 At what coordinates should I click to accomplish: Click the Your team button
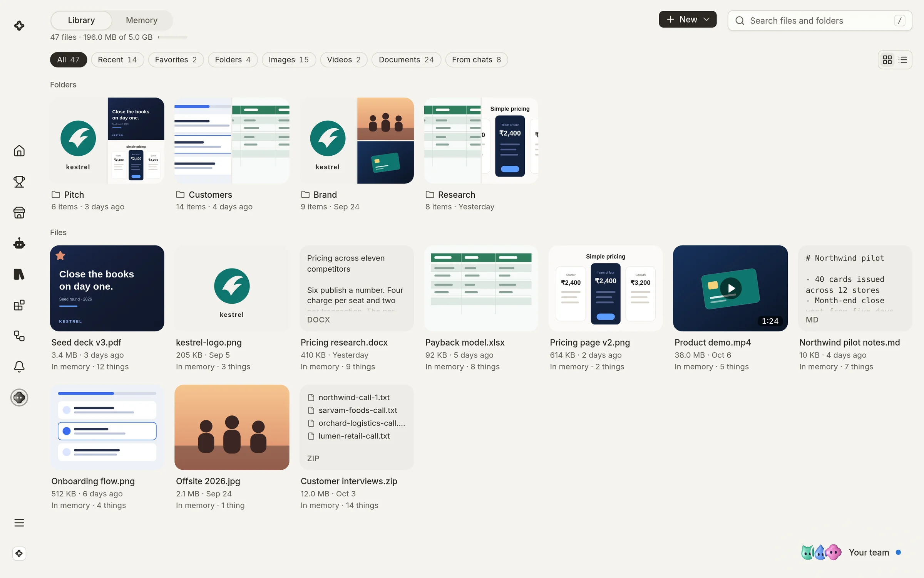[852, 552]
